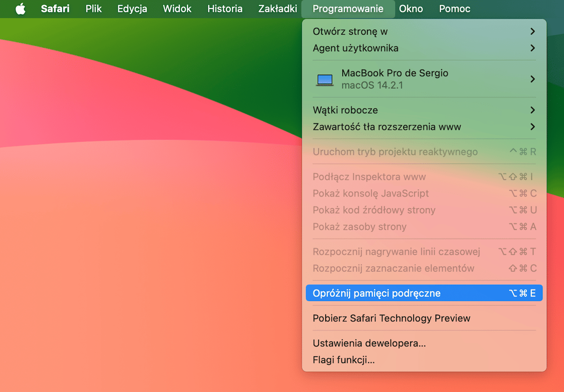Choose Podłącz Inspektora www

click(424, 177)
